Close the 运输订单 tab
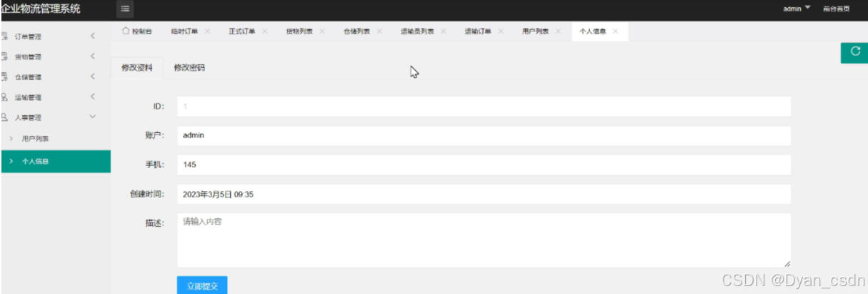Viewport: 868px width, 294px height. (x=500, y=31)
